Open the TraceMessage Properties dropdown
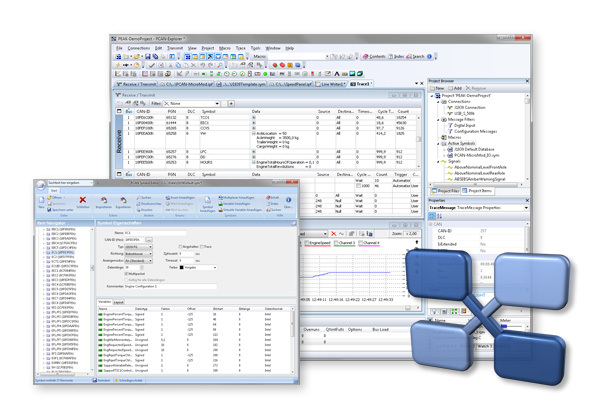 point(479,207)
